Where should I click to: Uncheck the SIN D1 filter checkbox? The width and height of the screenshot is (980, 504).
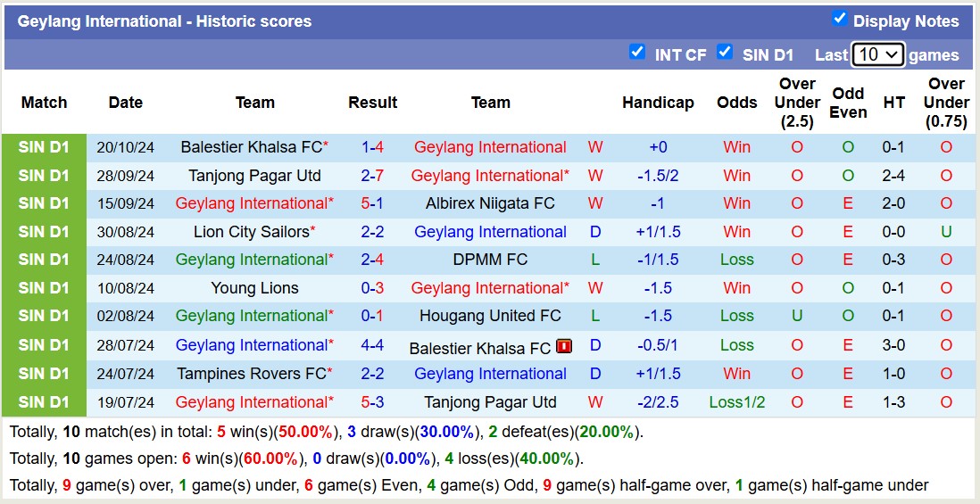[x=725, y=52]
